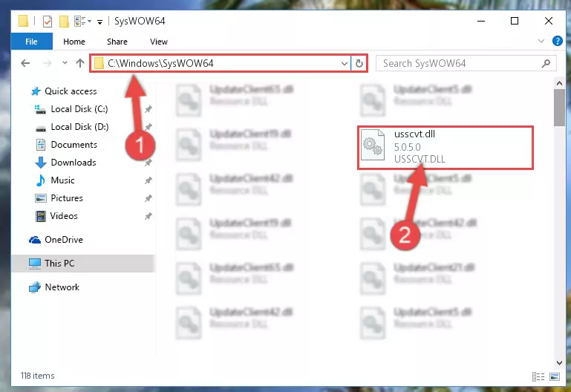Click the 118 items status text
This screenshot has height=392, width=571.
pos(38,376)
